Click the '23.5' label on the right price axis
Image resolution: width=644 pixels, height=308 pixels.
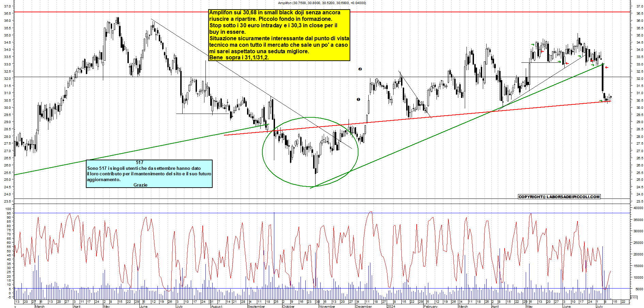click(640, 202)
